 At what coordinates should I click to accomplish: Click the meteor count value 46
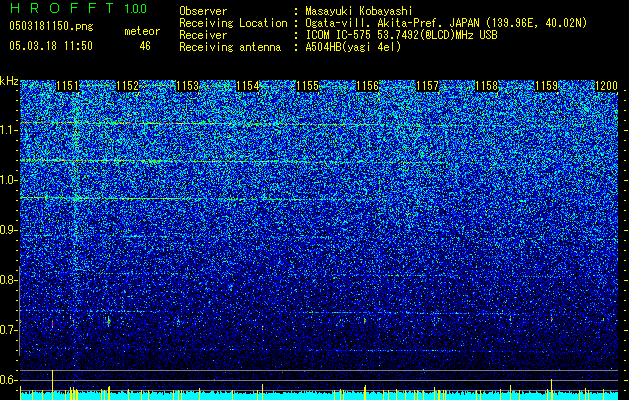(145, 46)
